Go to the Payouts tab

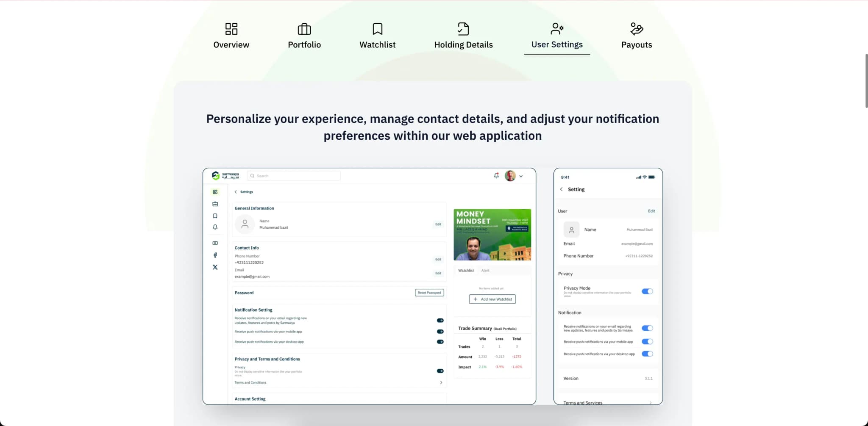[637, 36]
